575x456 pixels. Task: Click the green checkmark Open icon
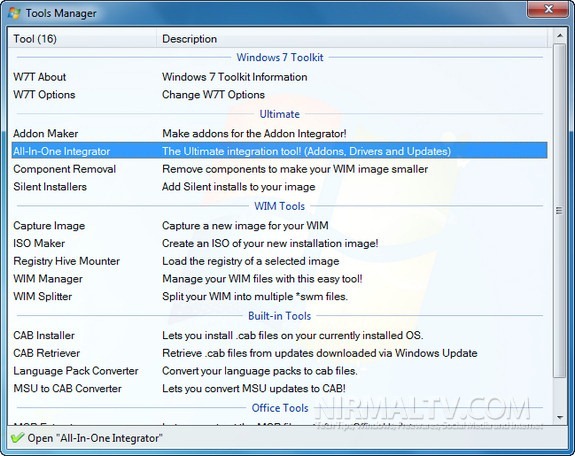coord(17,438)
